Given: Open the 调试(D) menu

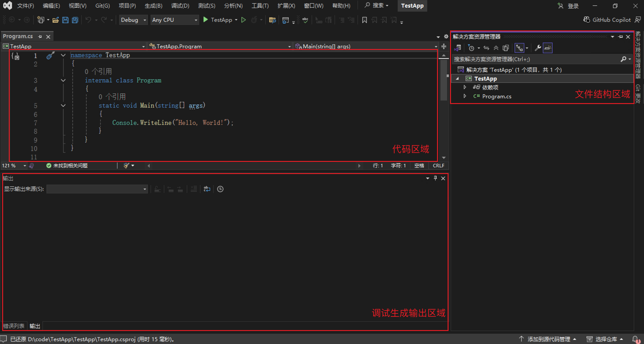Looking at the screenshot, I should coord(180,6).
